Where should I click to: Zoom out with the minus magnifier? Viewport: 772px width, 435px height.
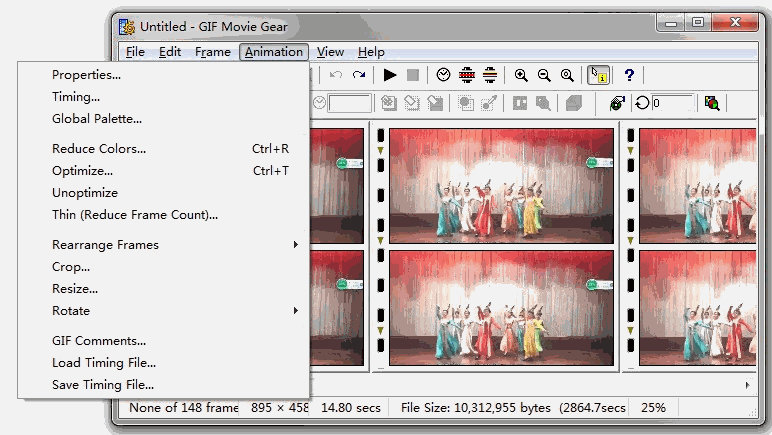click(x=544, y=75)
